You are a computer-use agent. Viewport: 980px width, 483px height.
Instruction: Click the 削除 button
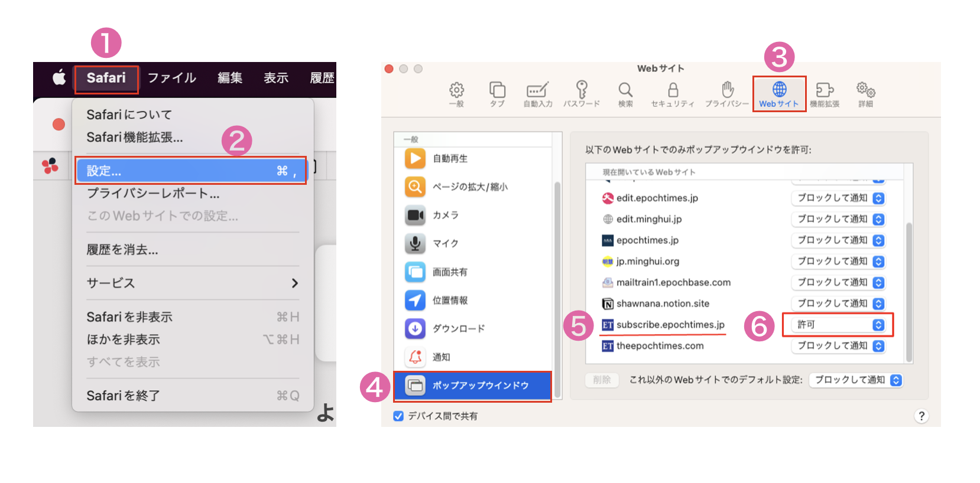pos(602,380)
